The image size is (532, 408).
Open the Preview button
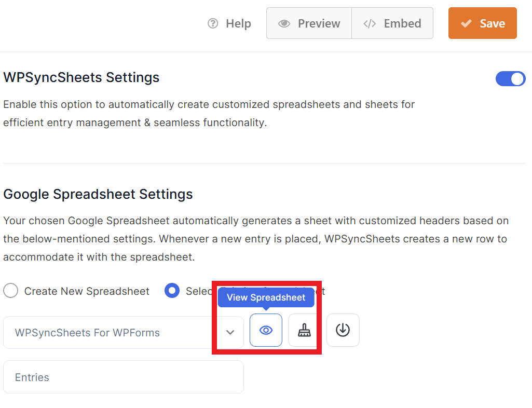(309, 23)
